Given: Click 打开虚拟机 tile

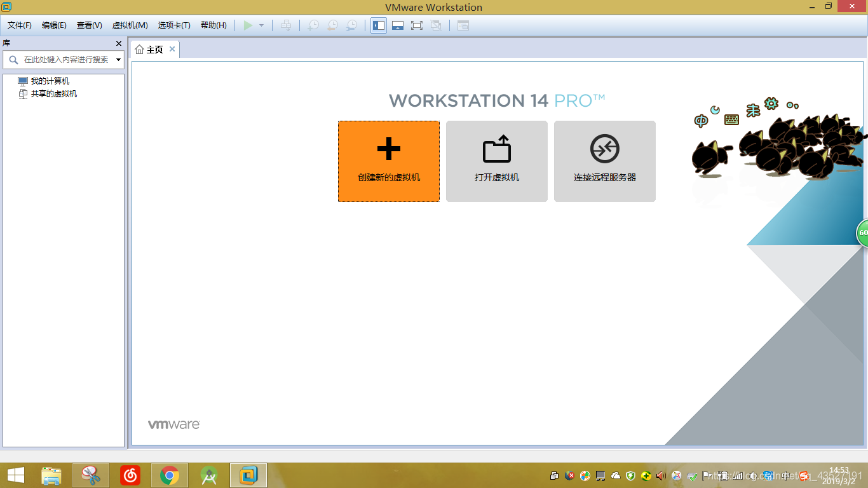Looking at the screenshot, I should click(x=497, y=161).
